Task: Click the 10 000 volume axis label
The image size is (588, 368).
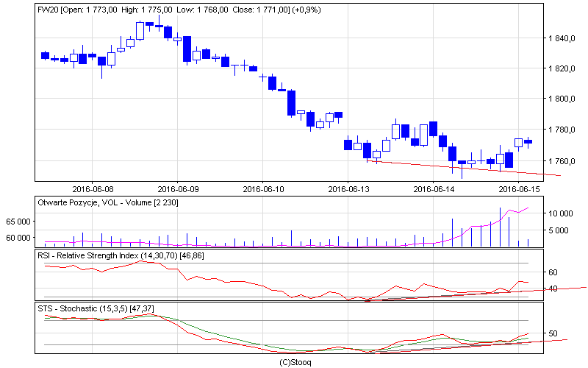Action: click(x=561, y=213)
